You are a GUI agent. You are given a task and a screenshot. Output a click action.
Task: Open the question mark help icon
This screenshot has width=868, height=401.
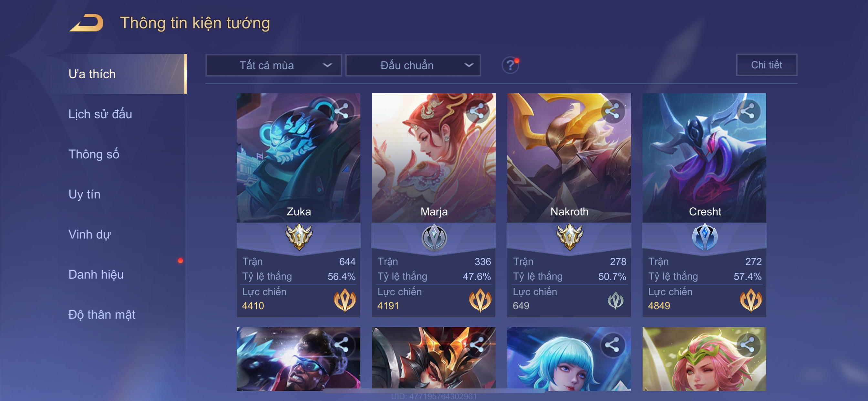(x=510, y=65)
